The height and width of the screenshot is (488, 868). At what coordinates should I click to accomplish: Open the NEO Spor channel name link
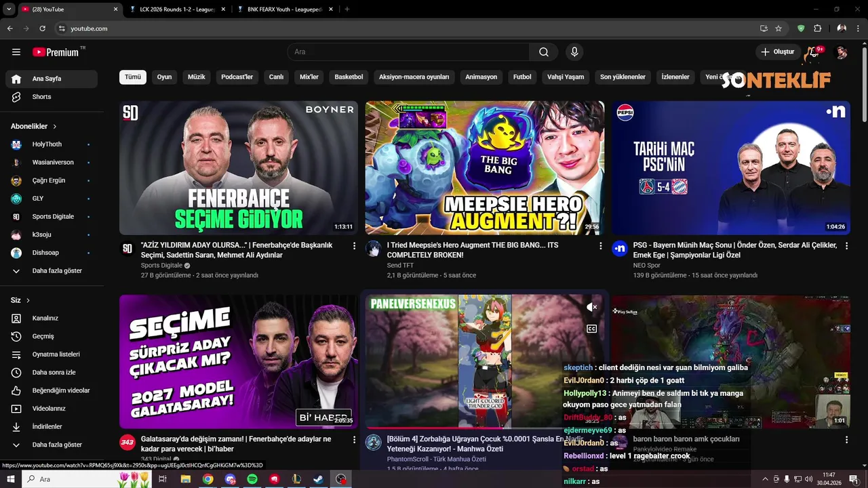pos(646,266)
